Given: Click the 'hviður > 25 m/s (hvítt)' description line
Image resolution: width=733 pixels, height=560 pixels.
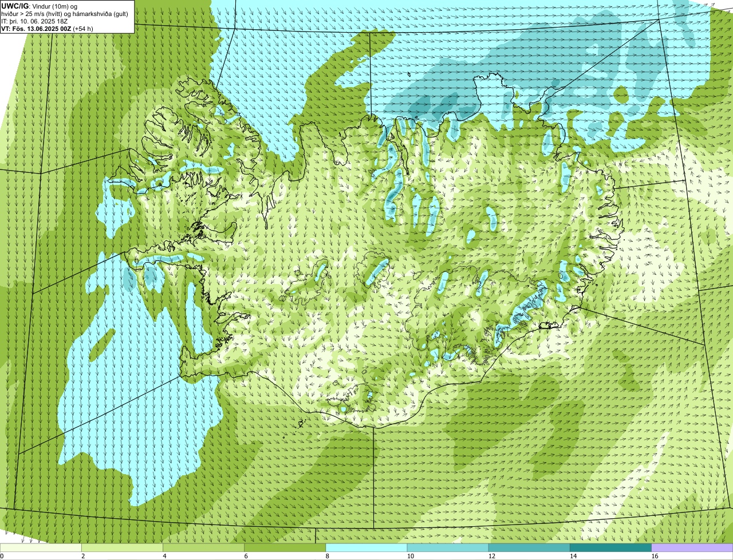Looking at the screenshot, I should point(64,14).
